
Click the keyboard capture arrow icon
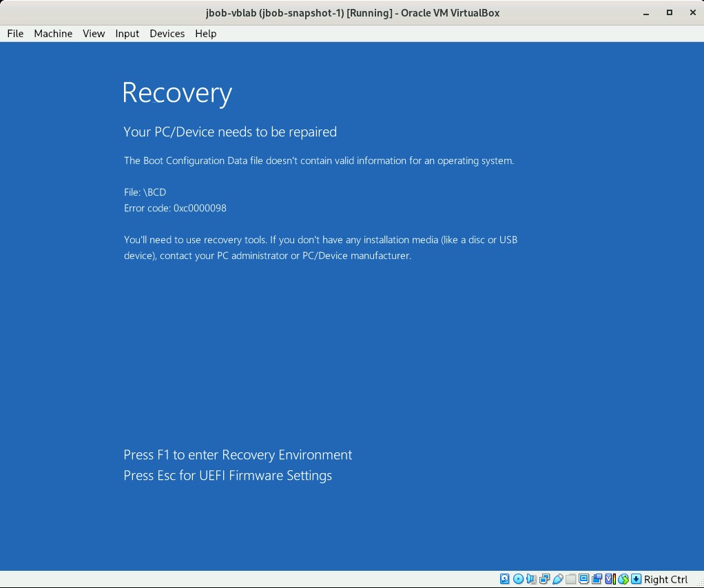(x=636, y=579)
